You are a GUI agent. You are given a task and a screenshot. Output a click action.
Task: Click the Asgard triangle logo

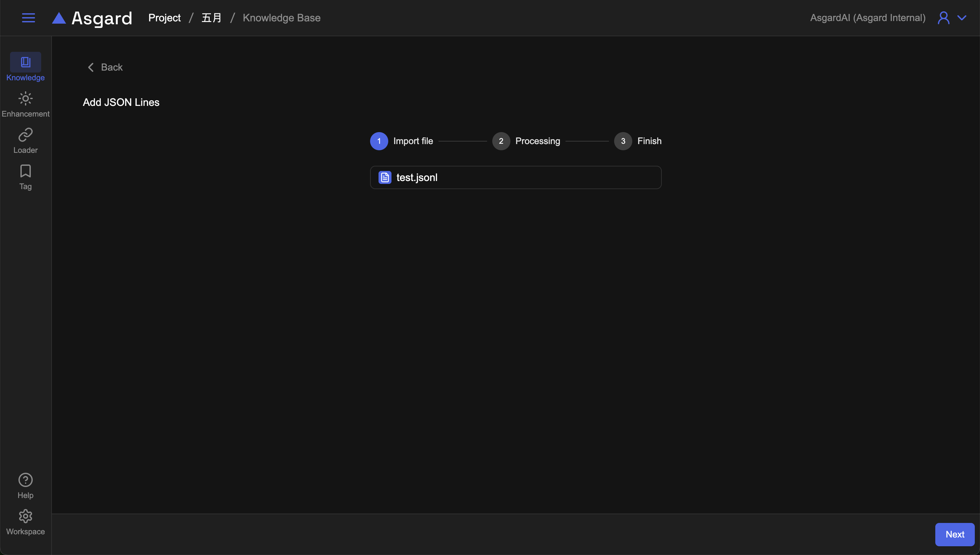pyautogui.click(x=59, y=18)
